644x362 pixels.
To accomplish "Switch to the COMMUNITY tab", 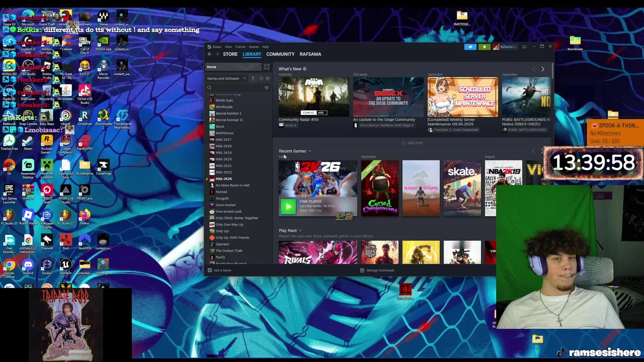I will (280, 54).
